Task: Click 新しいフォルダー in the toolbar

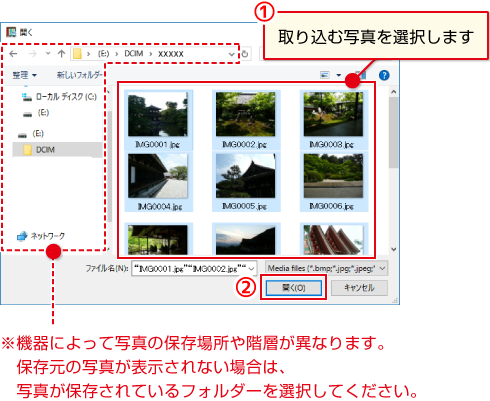Action: point(79,75)
